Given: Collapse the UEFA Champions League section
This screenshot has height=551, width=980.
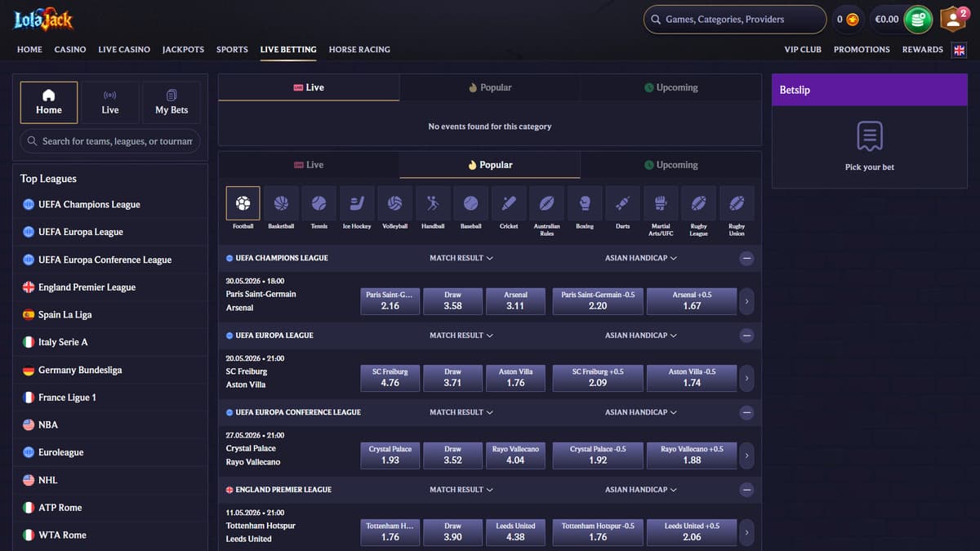Looking at the screenshot, I should (x=746, y=258).
